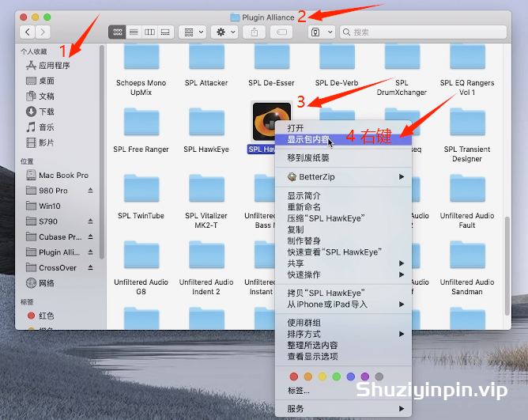The height and width of the screenshot is (420, 528).
Task: Select the SPL Transient Designer folder
Action: [467, 122]
